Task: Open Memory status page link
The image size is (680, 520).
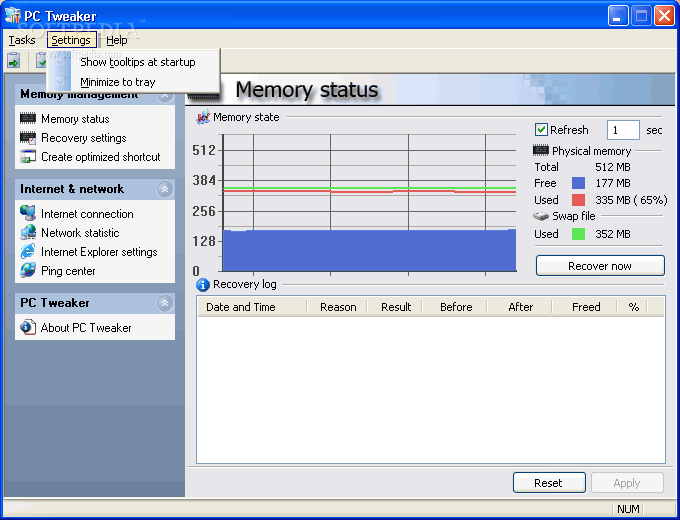Action: 75,119
